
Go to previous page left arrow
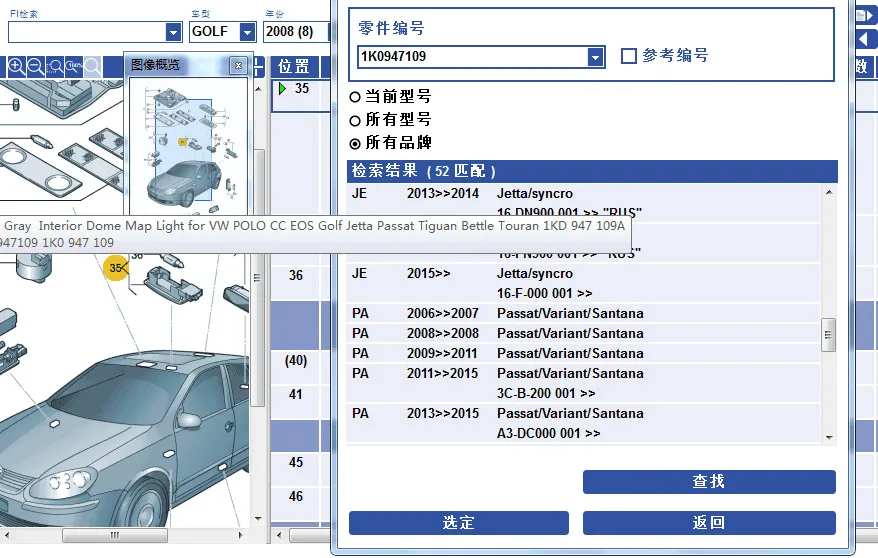[867, 39]
